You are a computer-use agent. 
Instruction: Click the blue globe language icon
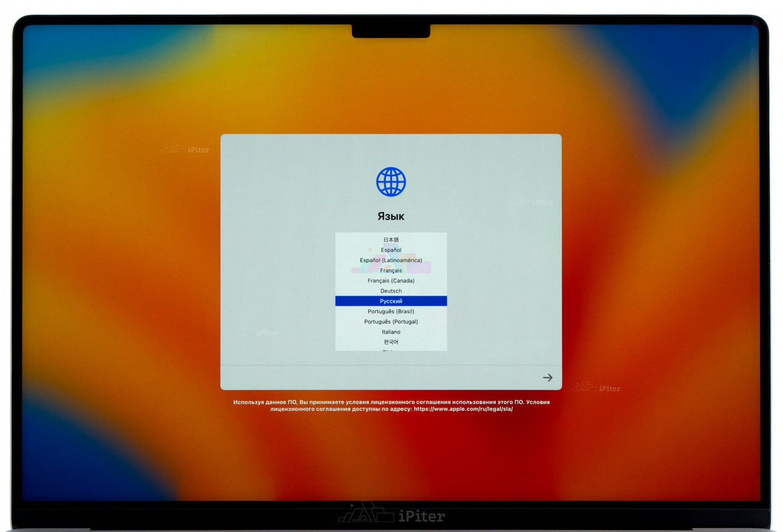coord(391,182)
